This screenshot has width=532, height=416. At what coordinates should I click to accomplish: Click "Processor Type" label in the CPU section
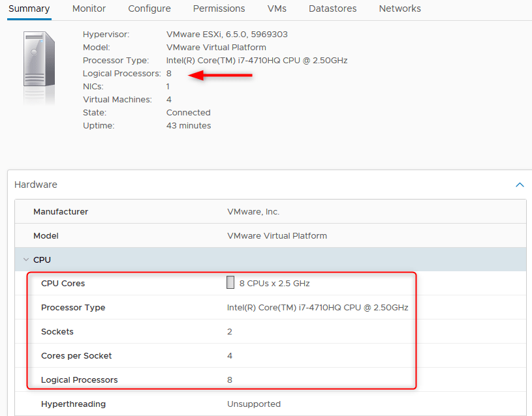73,308
